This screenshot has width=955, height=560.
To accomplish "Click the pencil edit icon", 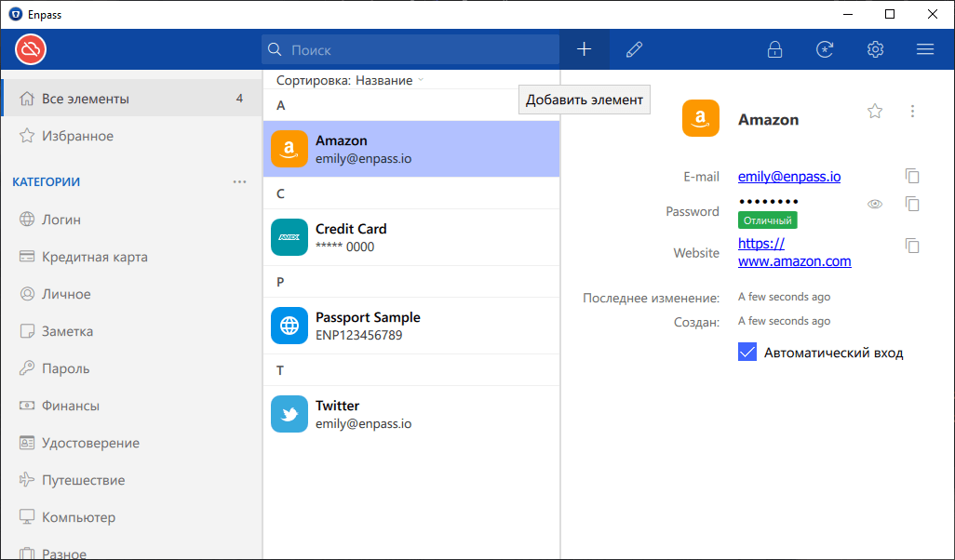I will pyautogui.click(x=634, y=49).
